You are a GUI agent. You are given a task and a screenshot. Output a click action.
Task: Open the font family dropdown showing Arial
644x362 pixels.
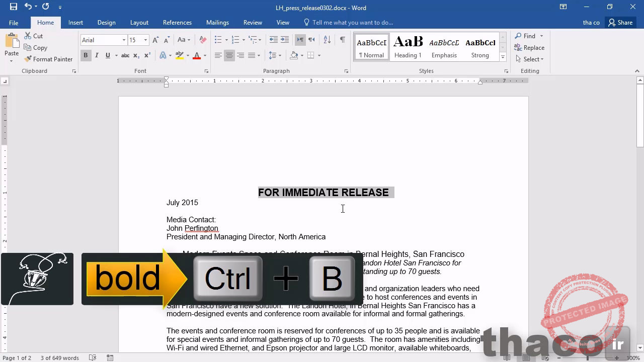(x=124, y=40)
